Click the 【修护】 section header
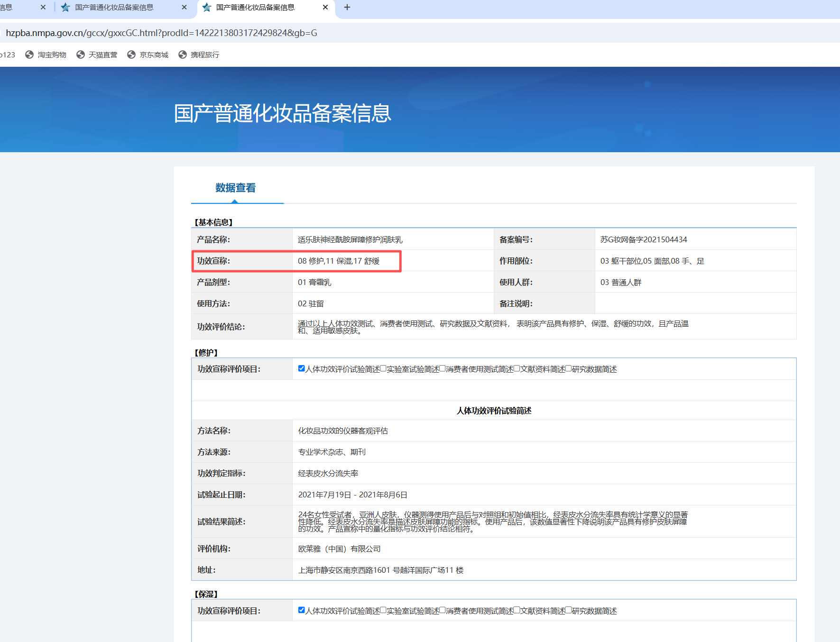The width and height of the screenshot is (840, 642). tap(206, 353)
